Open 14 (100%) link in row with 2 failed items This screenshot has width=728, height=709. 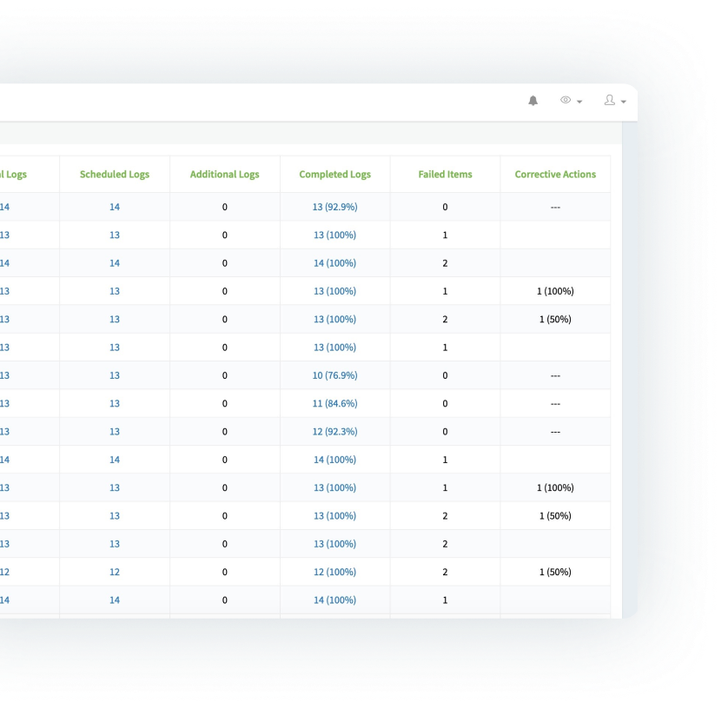coord(334,263)
